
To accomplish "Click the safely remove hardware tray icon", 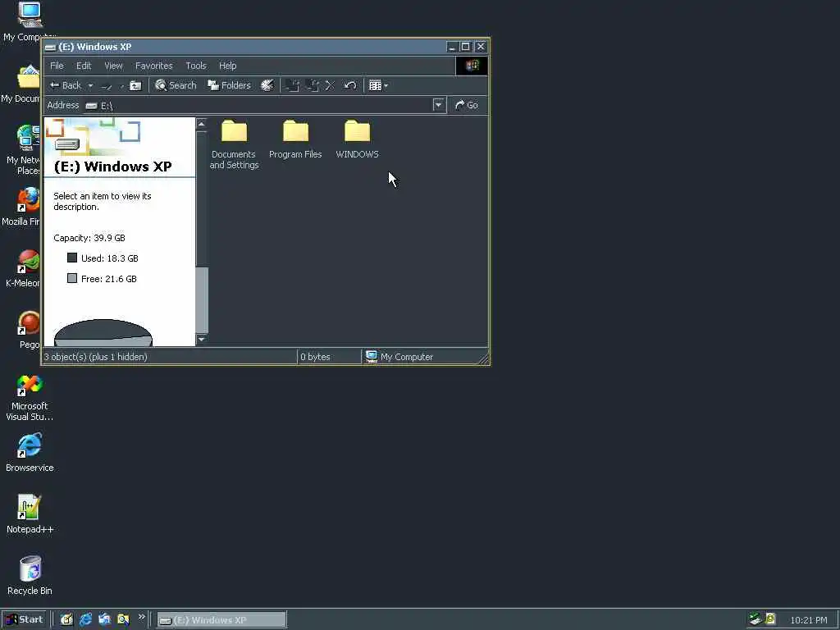I will click(x=756, y=619).
